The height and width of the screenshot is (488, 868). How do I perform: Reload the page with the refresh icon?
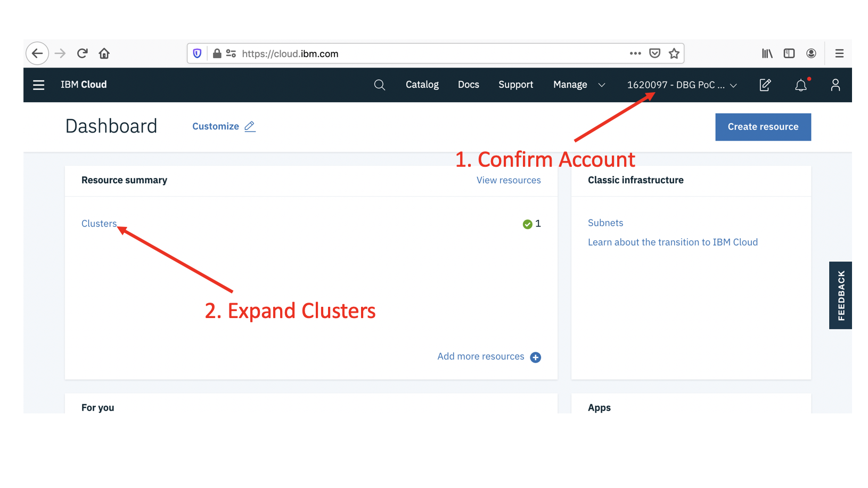click(82, 53)
